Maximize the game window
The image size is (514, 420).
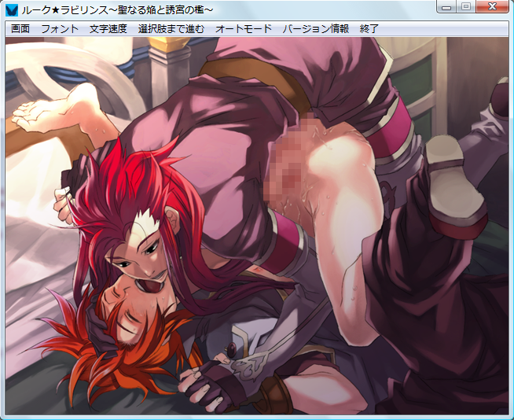coord(466,7)
